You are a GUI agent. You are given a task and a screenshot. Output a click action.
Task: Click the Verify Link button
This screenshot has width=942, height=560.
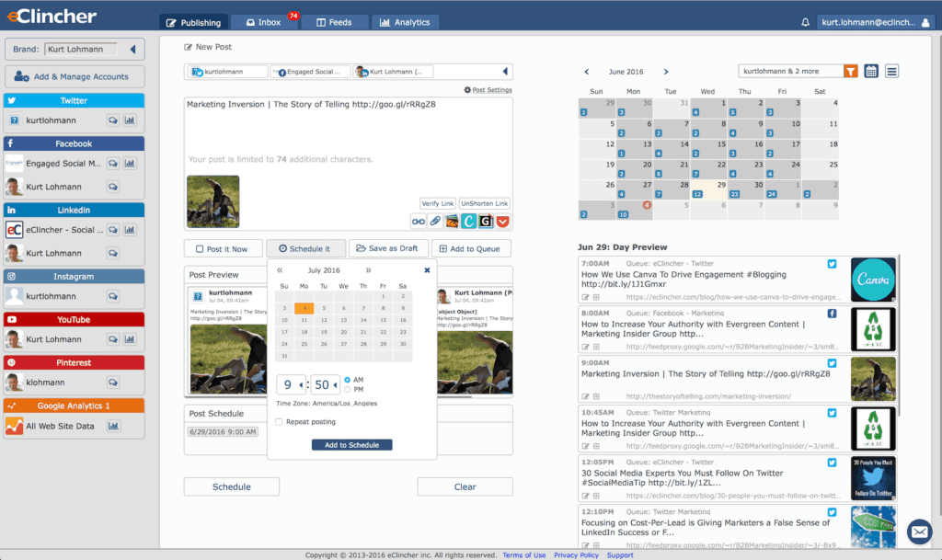tap(437, 203)
